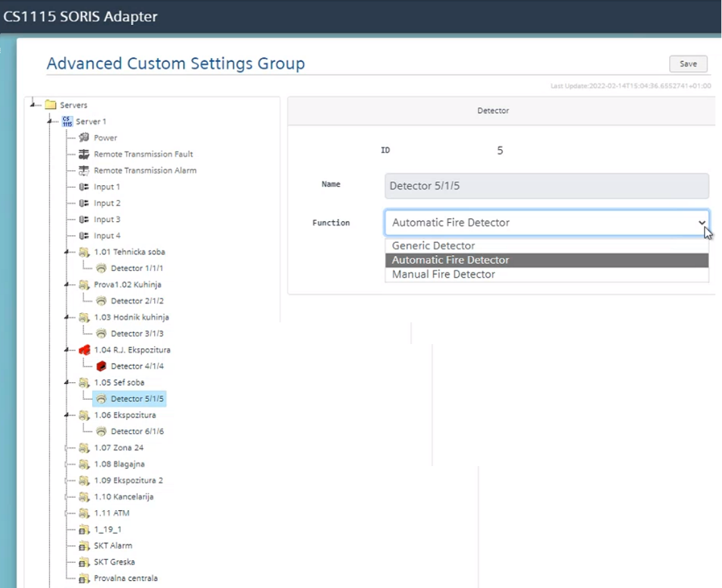Collapse the 1.01 Tehnicka soba zone
This screenshot has height=588, width=722.
pyautogui.click(x=67, y=252)
